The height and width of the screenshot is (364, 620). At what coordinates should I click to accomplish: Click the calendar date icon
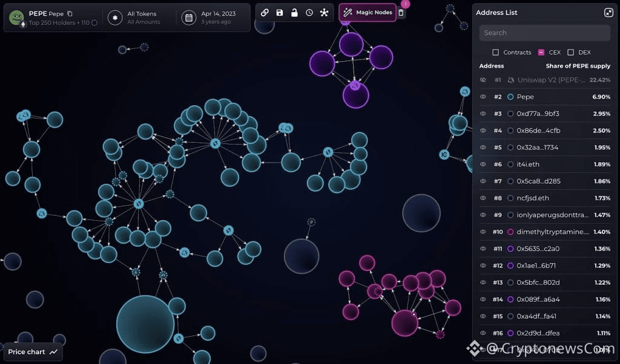pos(189,18)
